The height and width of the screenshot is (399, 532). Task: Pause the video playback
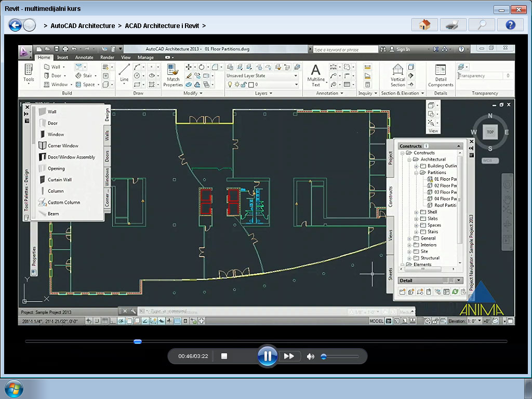pyautogui.click(x=267, y=356)
